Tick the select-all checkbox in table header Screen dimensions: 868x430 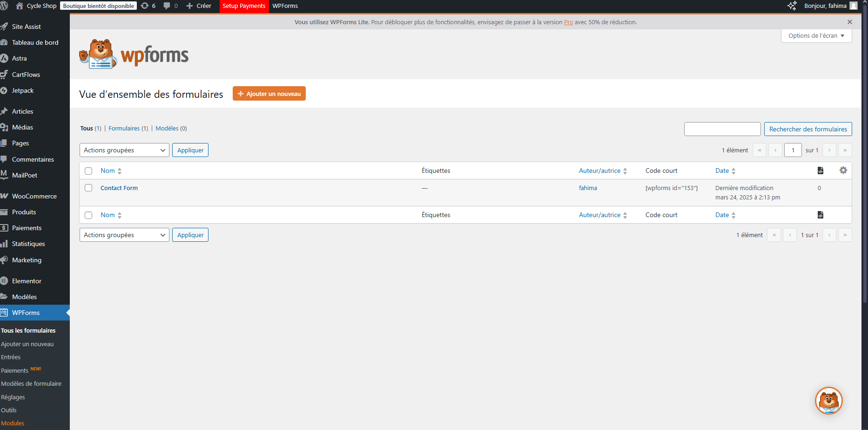coord(88,171)
